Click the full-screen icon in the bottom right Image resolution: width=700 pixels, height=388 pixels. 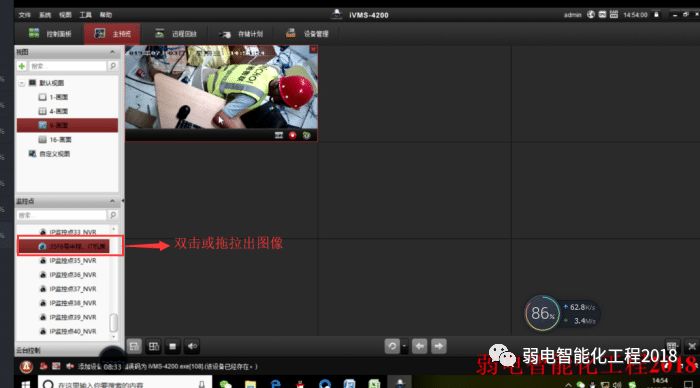coord(692,346)
